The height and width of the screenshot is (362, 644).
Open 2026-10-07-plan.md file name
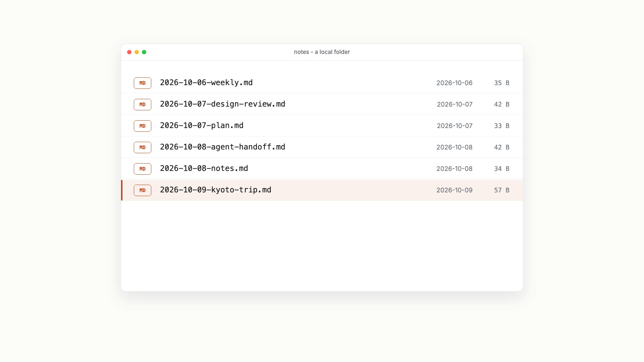pos(202,126)
